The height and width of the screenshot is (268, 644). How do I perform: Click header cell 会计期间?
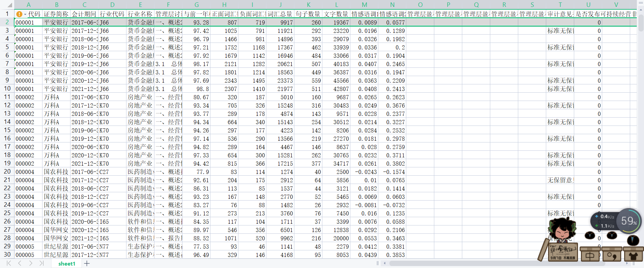[85, 14]
